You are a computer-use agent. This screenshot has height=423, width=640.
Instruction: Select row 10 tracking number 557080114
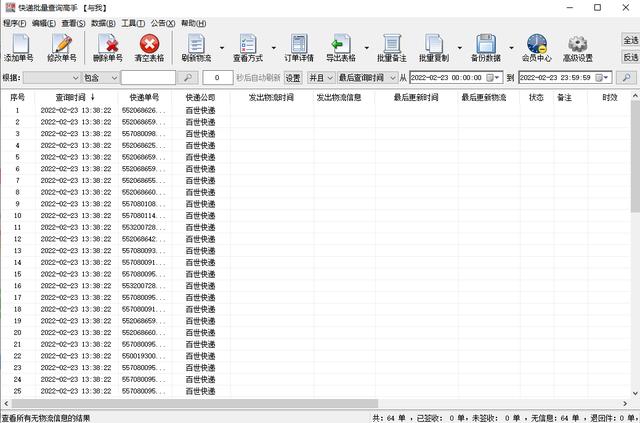[144, 216]
